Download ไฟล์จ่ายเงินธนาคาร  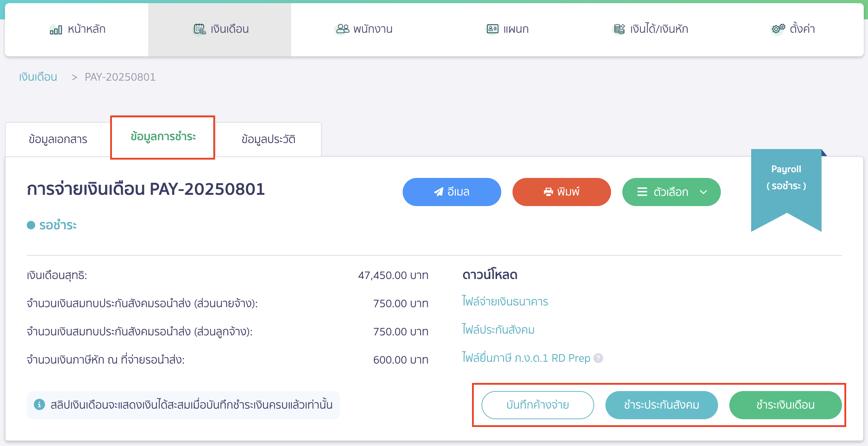[505, 302]
